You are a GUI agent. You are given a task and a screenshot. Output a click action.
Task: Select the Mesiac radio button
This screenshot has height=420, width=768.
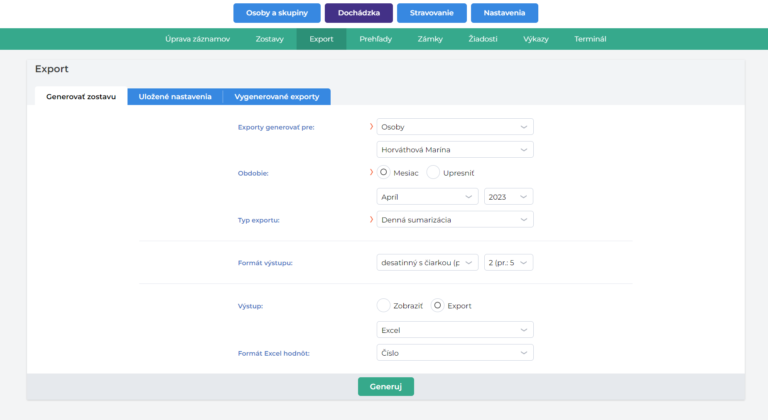(384, 172)
